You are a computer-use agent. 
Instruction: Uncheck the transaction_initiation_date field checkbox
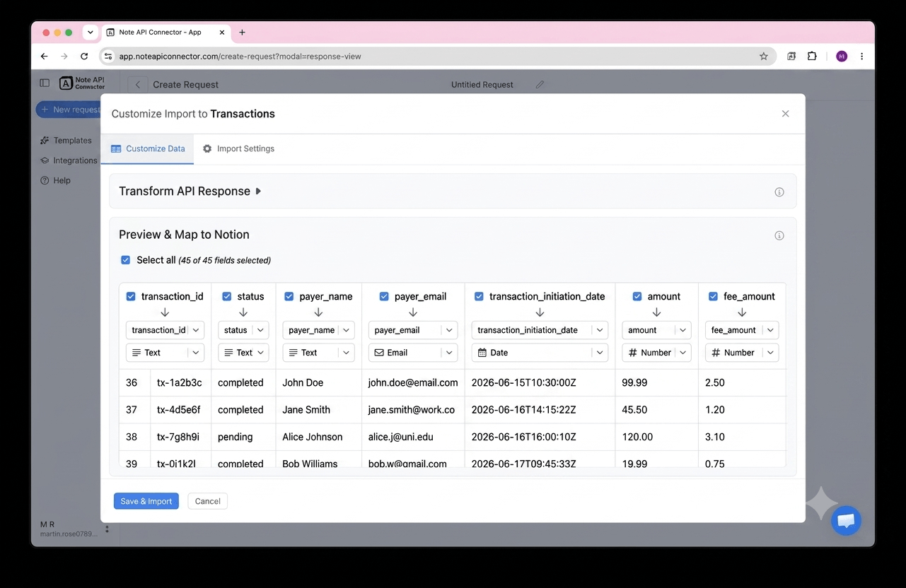coord(479,296)
